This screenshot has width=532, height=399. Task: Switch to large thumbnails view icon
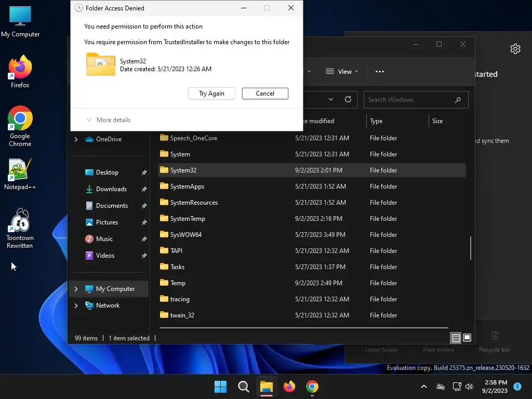[467, 338]
